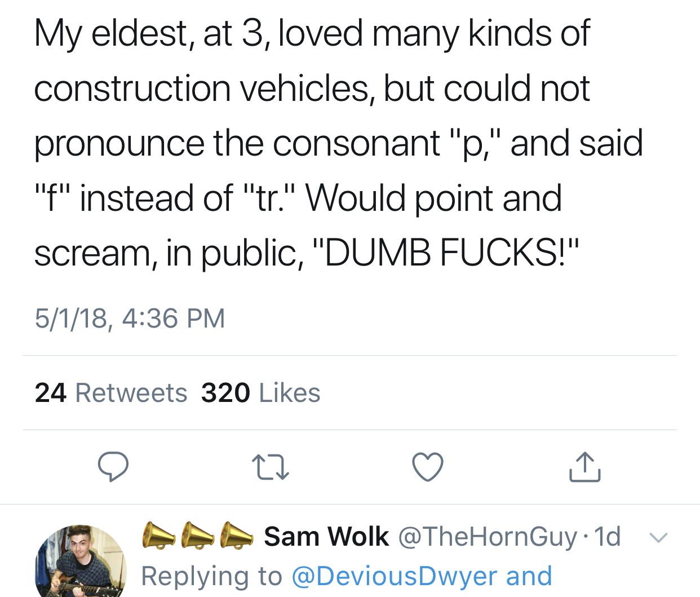Tap the middle megaphone emoji

[x=198, y=535]
